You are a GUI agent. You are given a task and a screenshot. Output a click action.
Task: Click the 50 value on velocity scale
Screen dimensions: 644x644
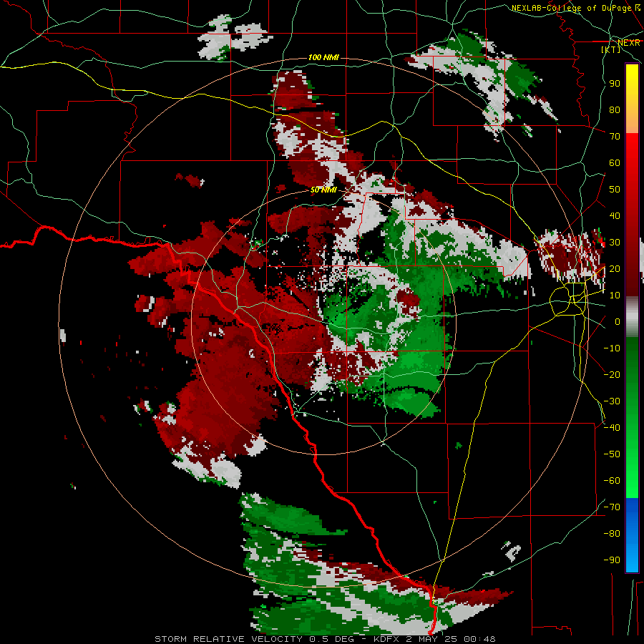tap(615, 190)
